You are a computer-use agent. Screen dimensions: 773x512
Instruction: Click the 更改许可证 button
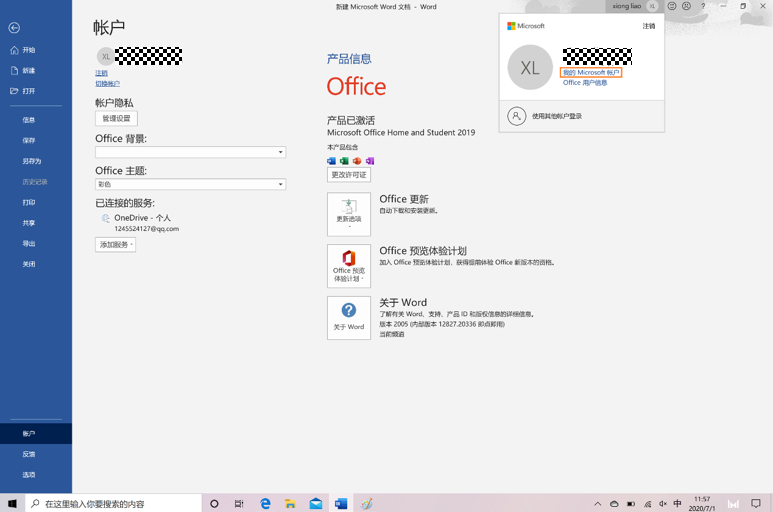349,175
